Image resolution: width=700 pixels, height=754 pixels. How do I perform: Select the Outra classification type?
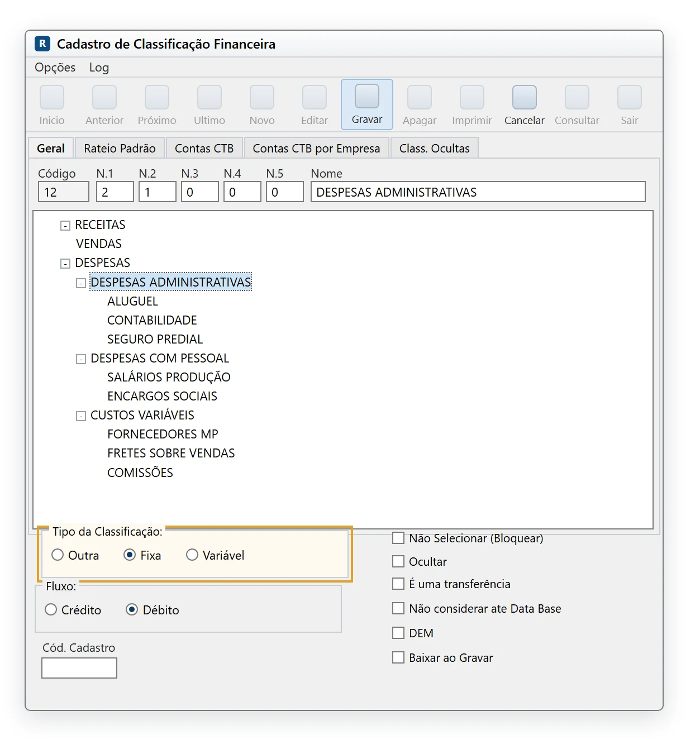pyautogui.click(x=58, y=555)
